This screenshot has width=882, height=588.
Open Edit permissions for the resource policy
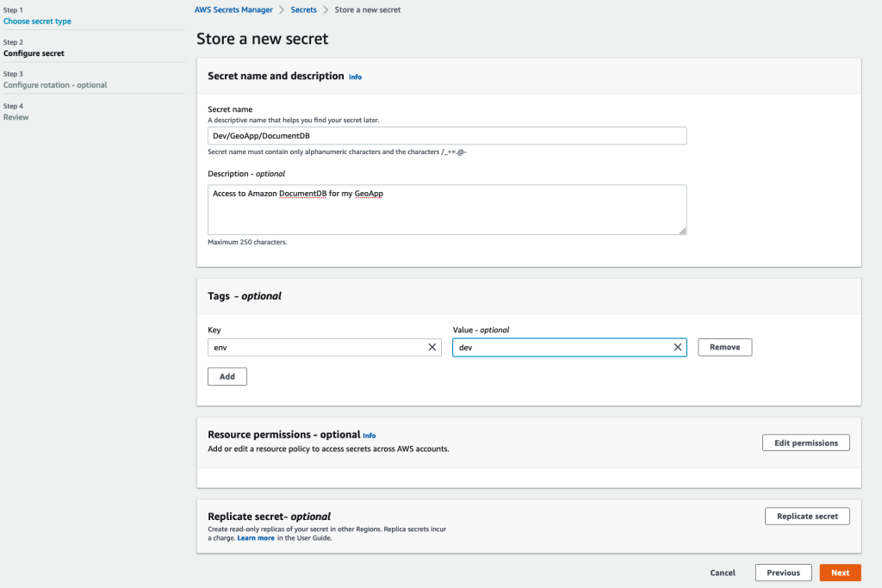point(805,442)
